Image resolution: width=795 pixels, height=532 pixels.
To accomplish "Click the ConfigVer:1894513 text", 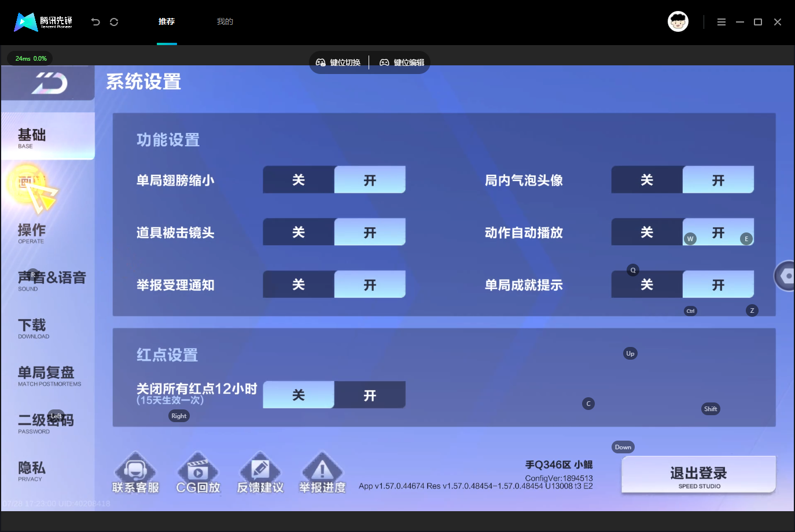I will coord(559,478).
